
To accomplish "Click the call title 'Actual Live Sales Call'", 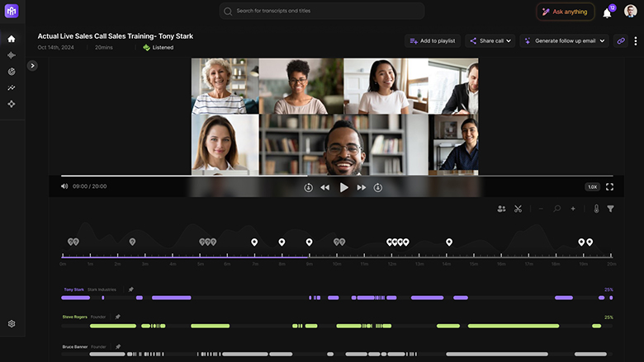I will click(116, 36).
